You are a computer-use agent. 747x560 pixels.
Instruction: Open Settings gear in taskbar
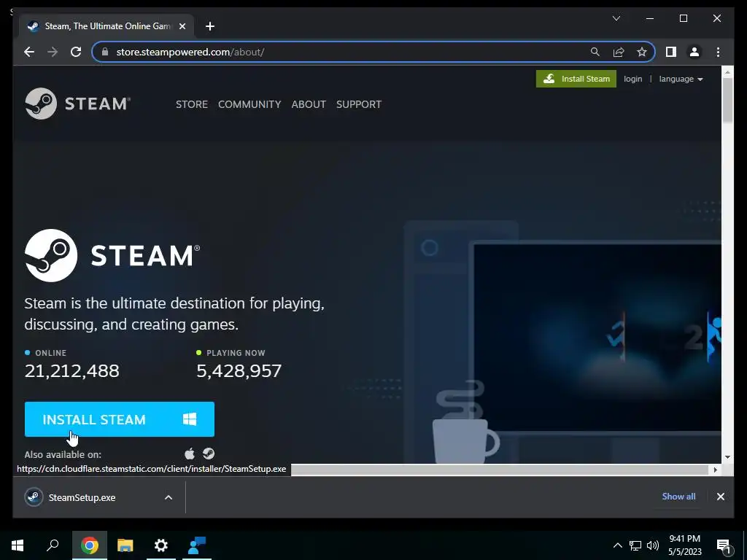pos(161,545)
